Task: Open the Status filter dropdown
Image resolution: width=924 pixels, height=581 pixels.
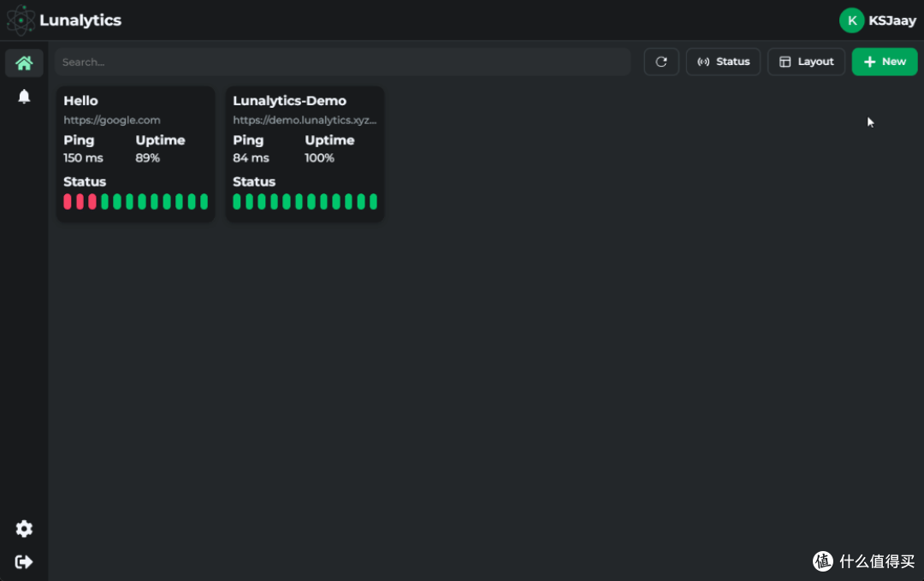Action: pos(723,62)
